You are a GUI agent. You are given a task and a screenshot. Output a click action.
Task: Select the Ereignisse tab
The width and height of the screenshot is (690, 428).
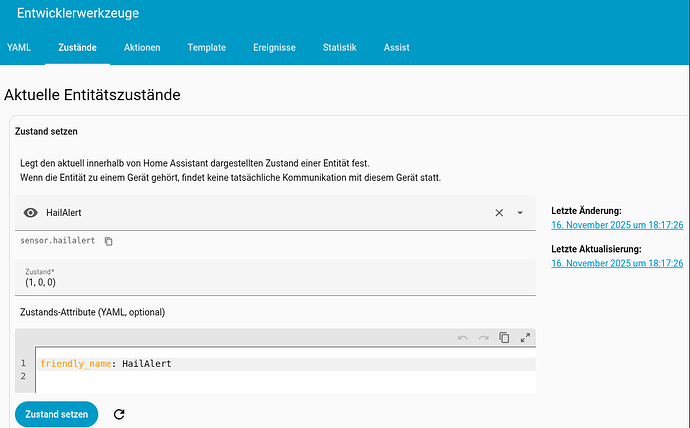pyautogui.click(x=274, y=48)
